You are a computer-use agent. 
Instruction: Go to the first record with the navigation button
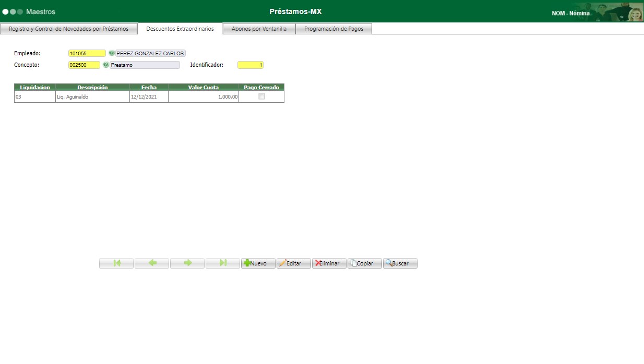point(116,263)
